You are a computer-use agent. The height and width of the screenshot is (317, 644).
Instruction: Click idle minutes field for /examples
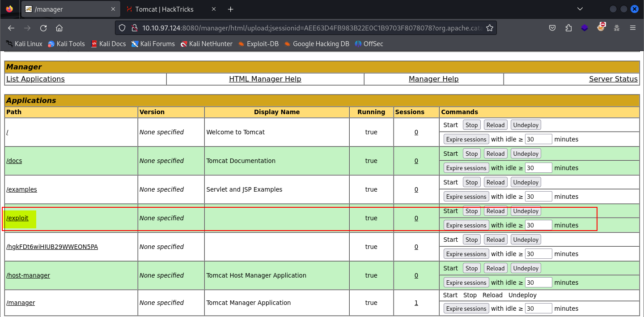pyautogui.click(x=538, y=197)
